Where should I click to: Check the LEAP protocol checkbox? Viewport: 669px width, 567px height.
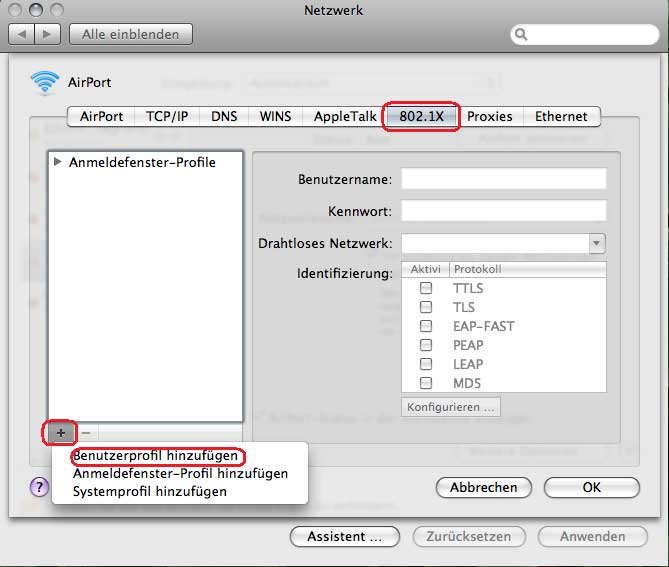point(426,364)
